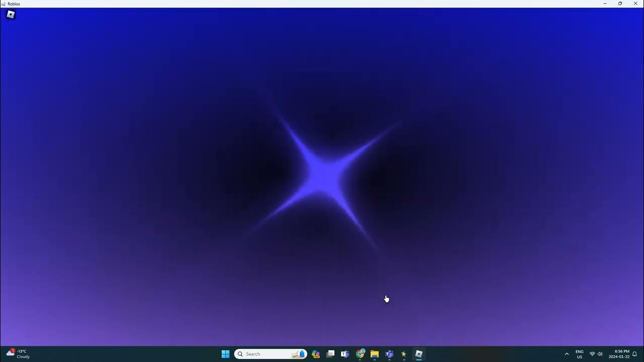Select the Roblox taskbar icon
Viewport: 644px width, 362px height.
click(419, 354)
